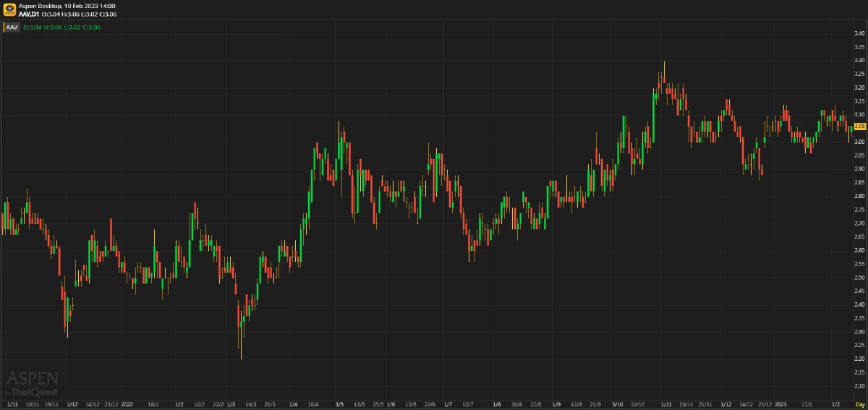The image size is (868, 410).
Task: Click the 2.75 price axis label
Action: pos(860,210)
